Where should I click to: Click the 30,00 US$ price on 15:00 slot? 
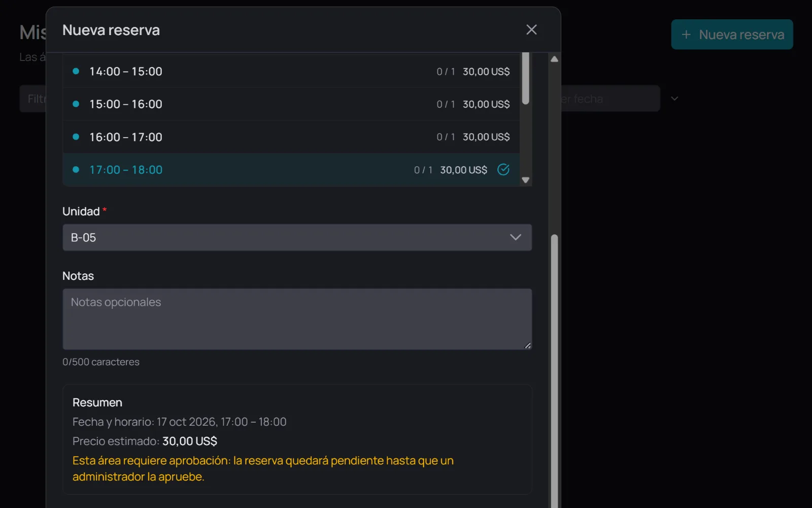tap(486, 104)
